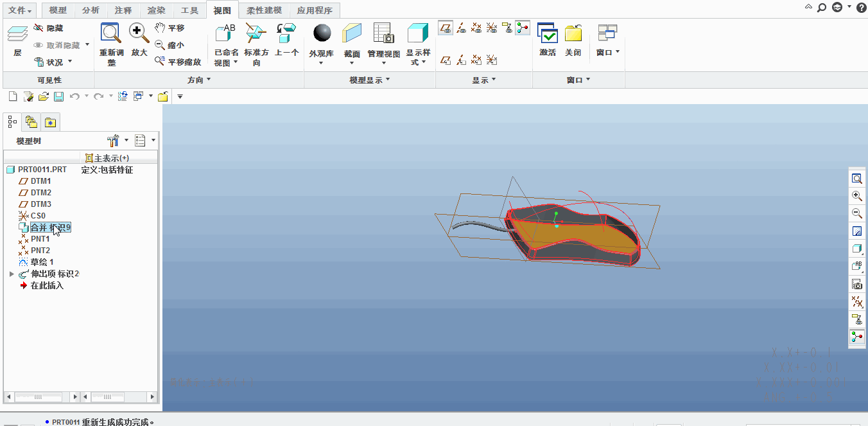Click the 激活 (Activate) window button

(x=548, y=40)
